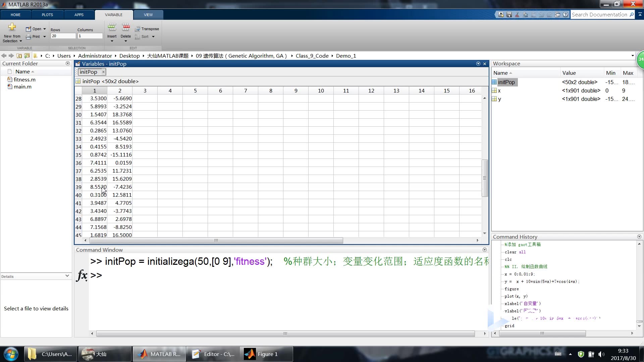Click the Delete rows icon
The image size is (644, 362).
pos(126,27)
